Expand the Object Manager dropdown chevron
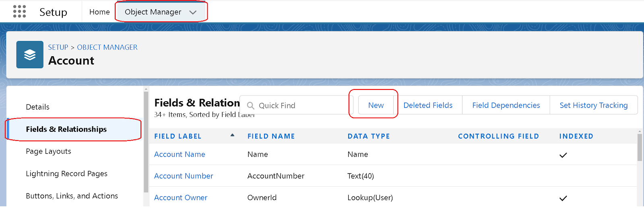Viewport: 644px width, 208px height. pyautogui.click(x=193, y=12)
